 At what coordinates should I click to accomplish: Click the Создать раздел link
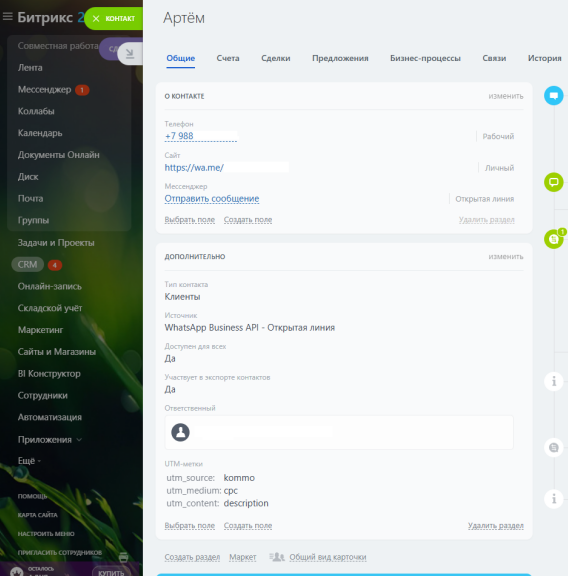click(192, 557)
